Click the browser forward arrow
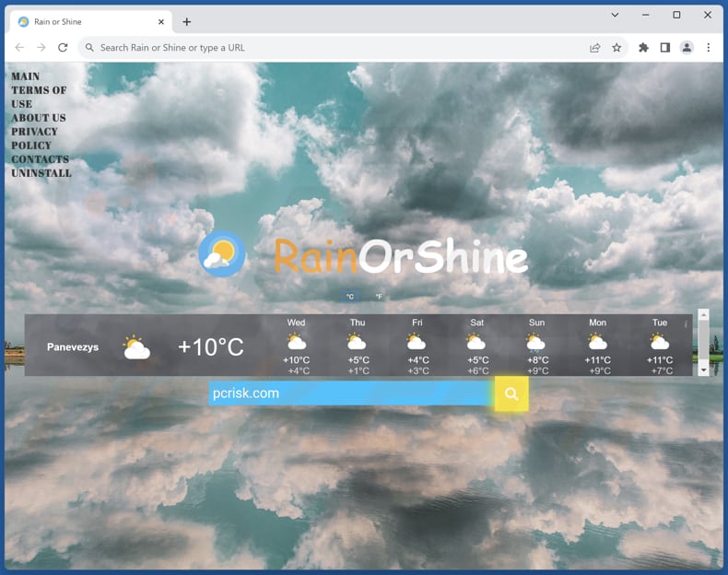 pyautogui.click(x=41, y=47)
